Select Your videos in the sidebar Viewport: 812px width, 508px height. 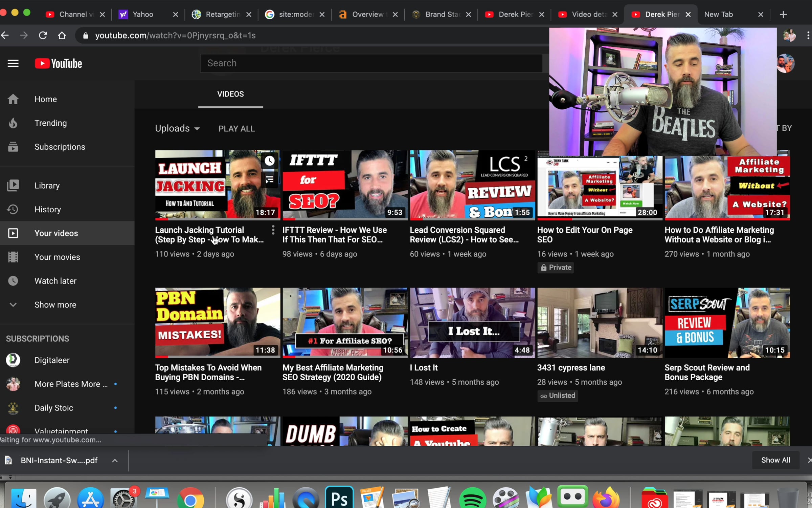pyautogui.click(x=67, y=233)
